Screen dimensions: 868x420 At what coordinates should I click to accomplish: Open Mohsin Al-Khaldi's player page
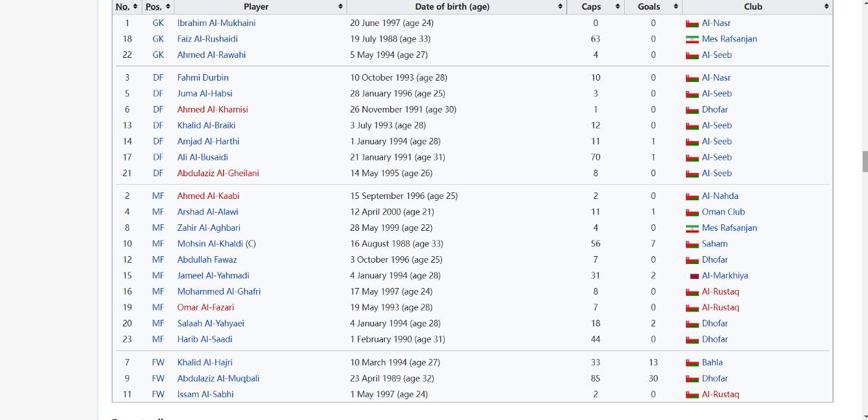[210, 244]
